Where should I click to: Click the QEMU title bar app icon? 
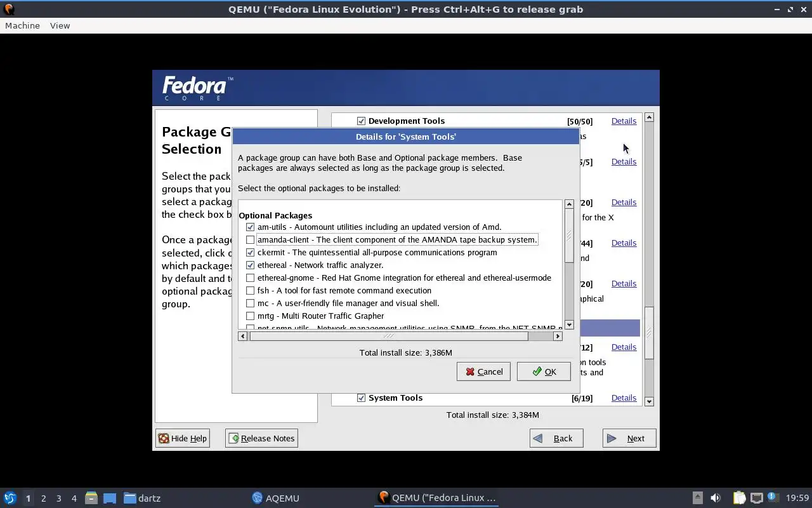point(9,9)
